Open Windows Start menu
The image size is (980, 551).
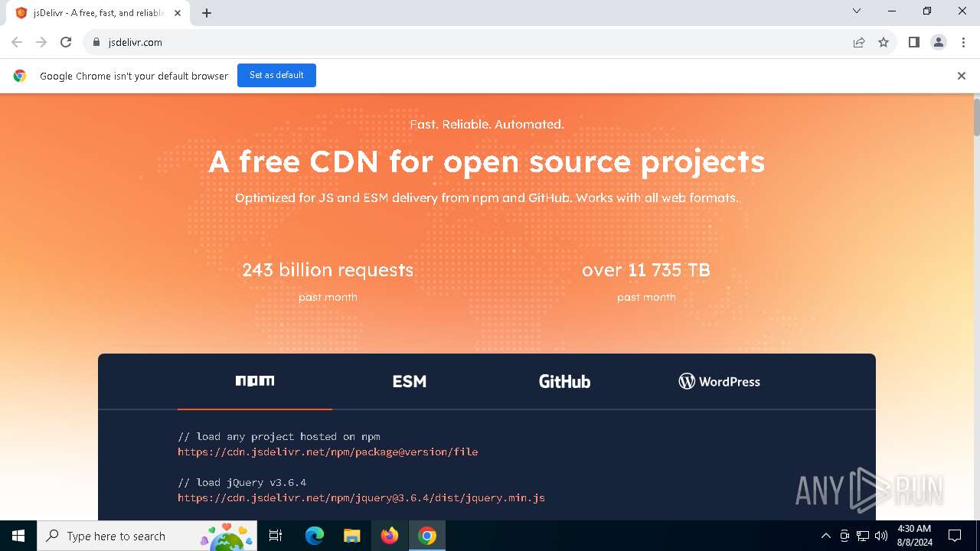pos(18,536)
